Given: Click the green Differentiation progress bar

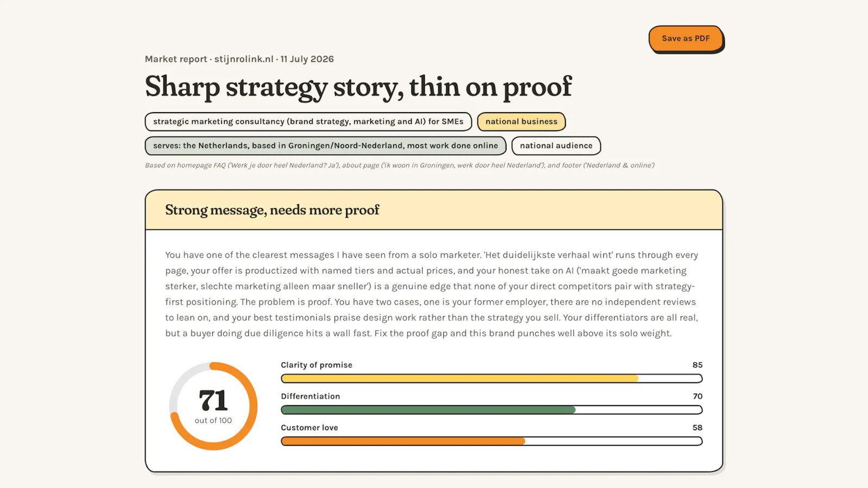Looking at the screenshot, I should [x=492, y=410].
